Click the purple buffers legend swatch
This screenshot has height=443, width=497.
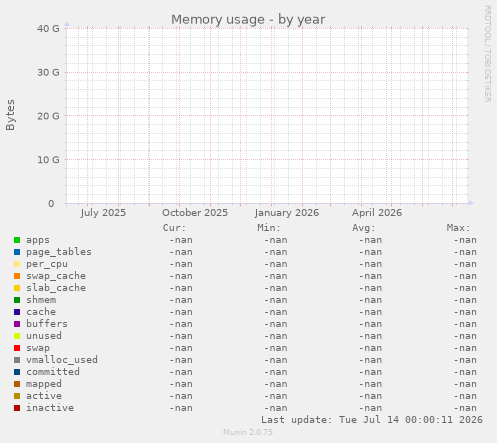click(x=17, y=324)
